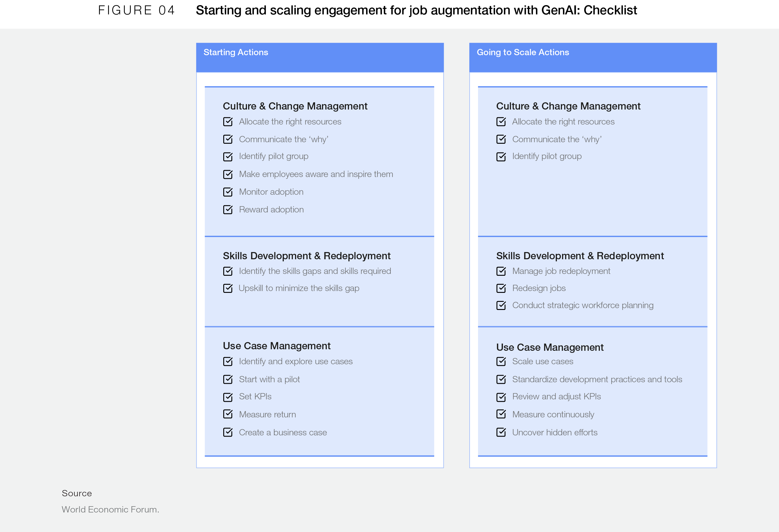
Task: Click the 'Start with a pilot' item text
Action: click(x=269, y=380)
